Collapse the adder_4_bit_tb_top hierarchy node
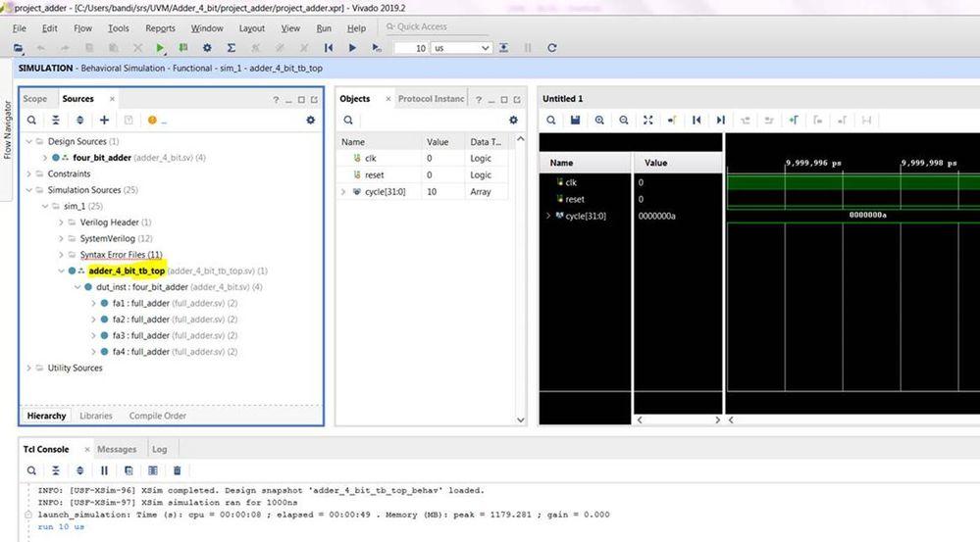Screen dimensions: 980x542 61,271
